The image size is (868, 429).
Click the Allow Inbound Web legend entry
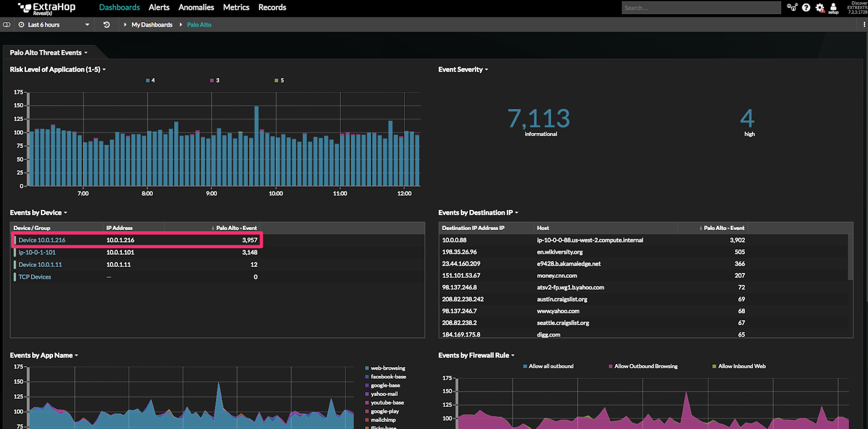pos(739,366)
